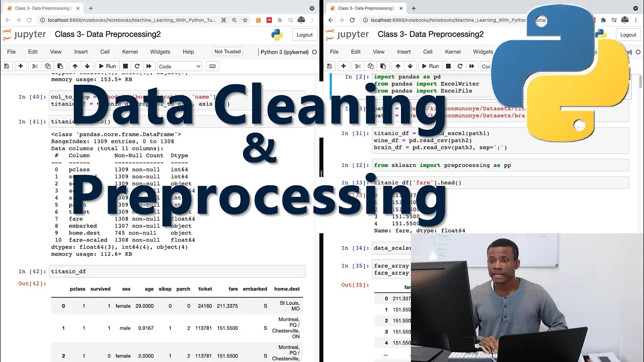The height and width of the screenshot is (362, 644).
Task: Bookmark this page with star icon, left browser
Action: click(245, 20)
